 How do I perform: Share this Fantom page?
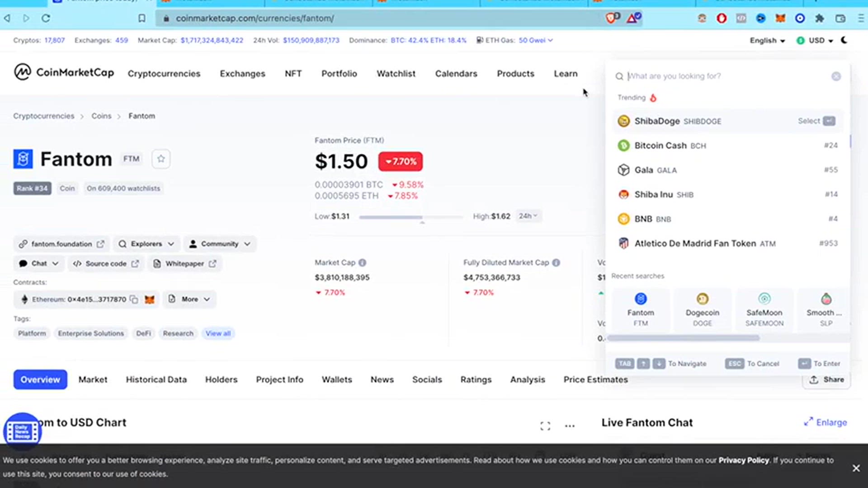coord(827,380)
